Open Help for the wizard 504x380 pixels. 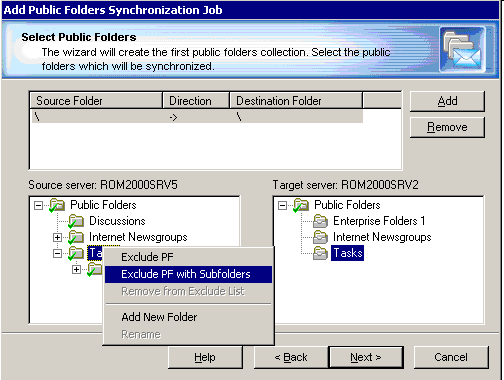[x=205, y=357]
